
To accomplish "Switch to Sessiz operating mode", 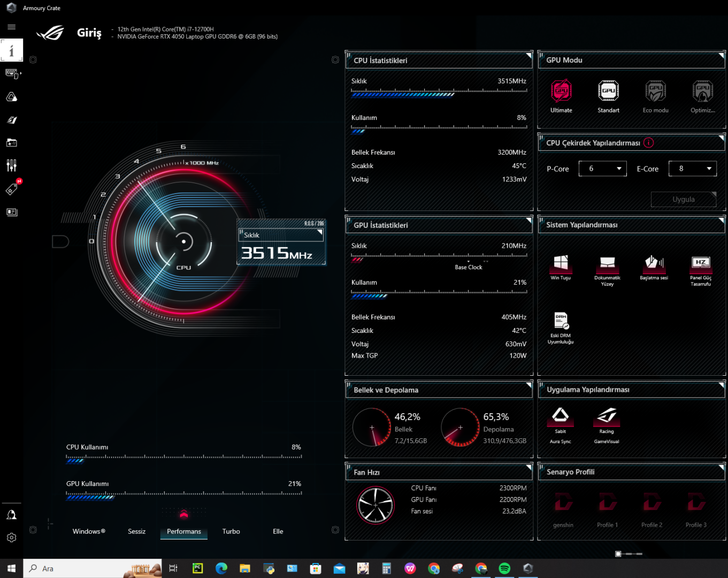I will click(x=136, y=531).
